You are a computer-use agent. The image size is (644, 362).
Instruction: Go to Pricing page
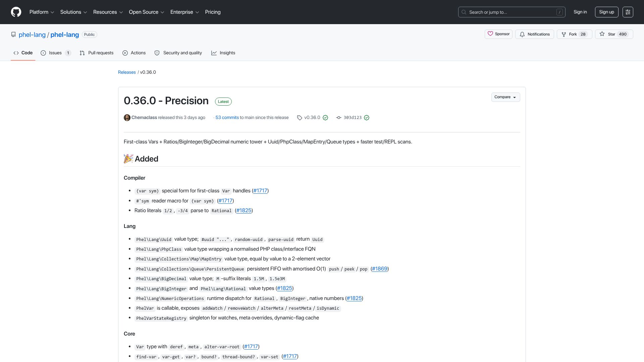coord(213,12)
